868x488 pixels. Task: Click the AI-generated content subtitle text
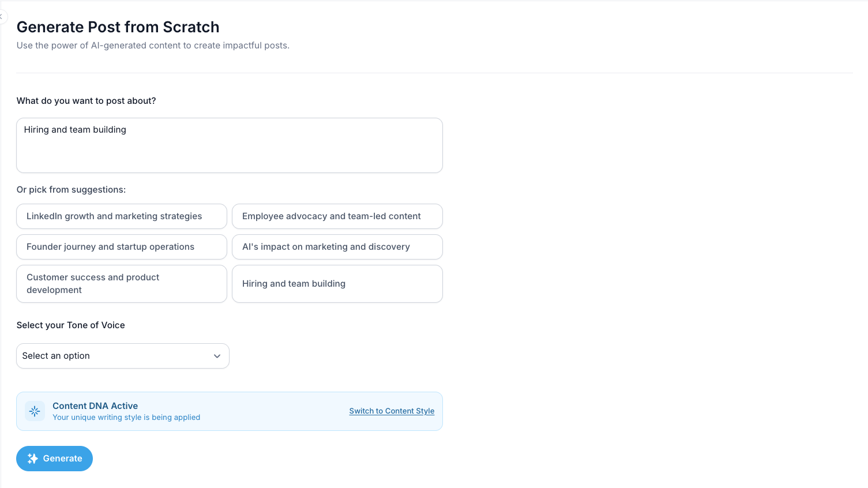(x=153, y=46)
